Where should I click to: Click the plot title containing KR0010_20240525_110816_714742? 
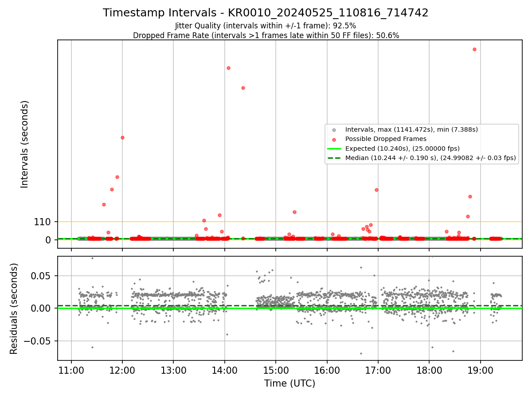coord(266,13)
